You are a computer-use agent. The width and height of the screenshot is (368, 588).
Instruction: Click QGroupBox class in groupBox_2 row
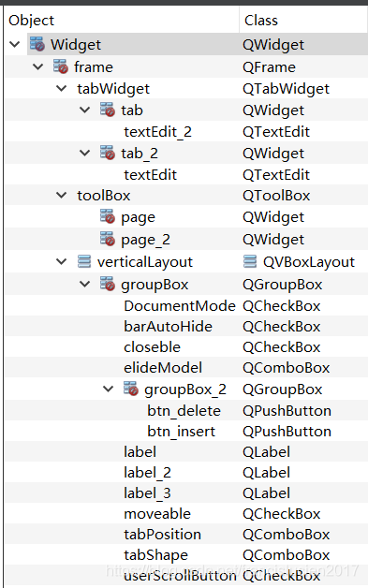[282, 390]
